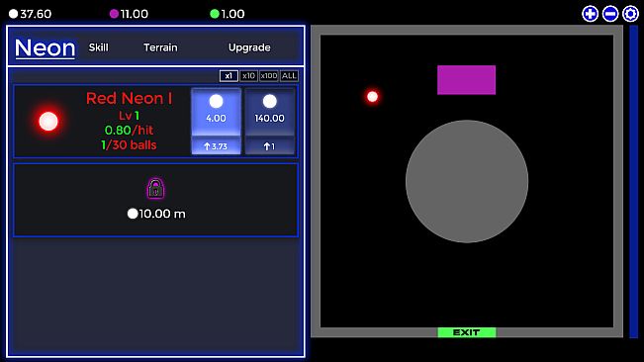Click the plus zoom-in icon
This screenshot has width=644, height=362.
pos(590,14)
